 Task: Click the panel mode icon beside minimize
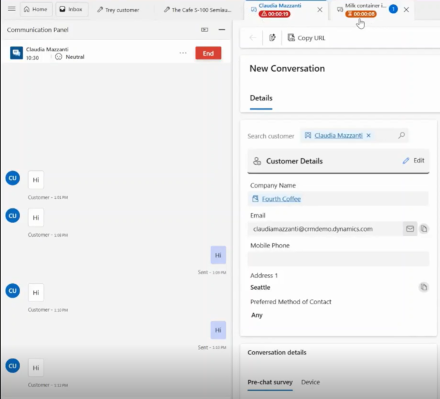(x=204, y=30)
